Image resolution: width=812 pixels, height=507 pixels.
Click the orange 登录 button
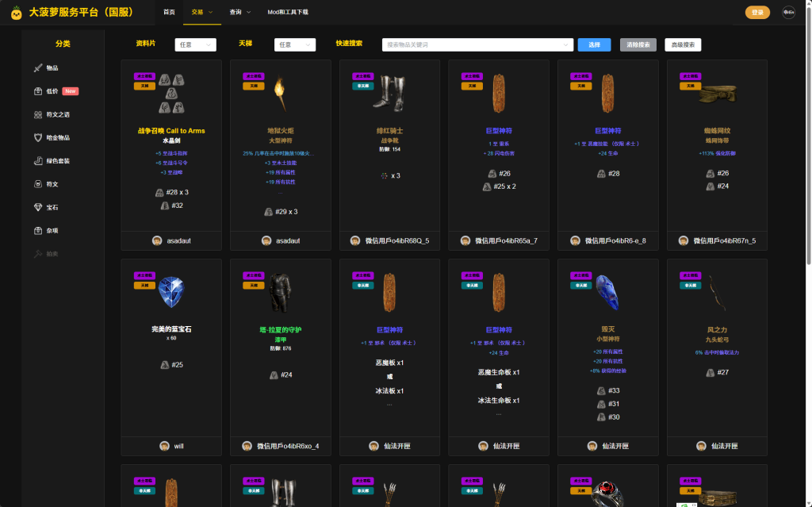point(757,13)
